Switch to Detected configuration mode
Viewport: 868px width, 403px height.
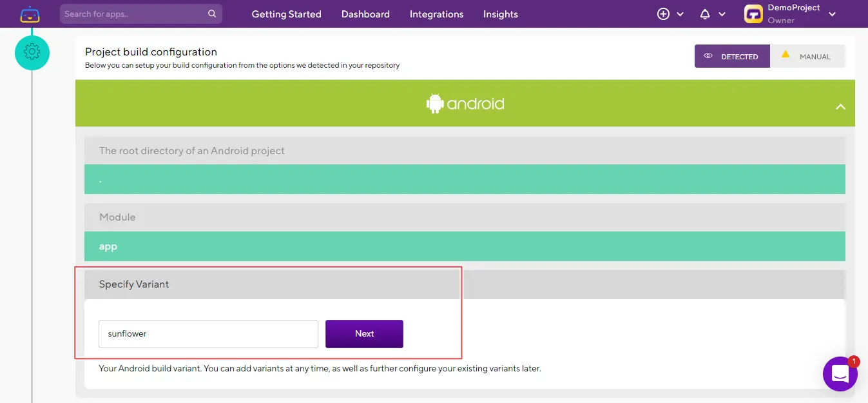pyautogui.click(x=732, y=57)
